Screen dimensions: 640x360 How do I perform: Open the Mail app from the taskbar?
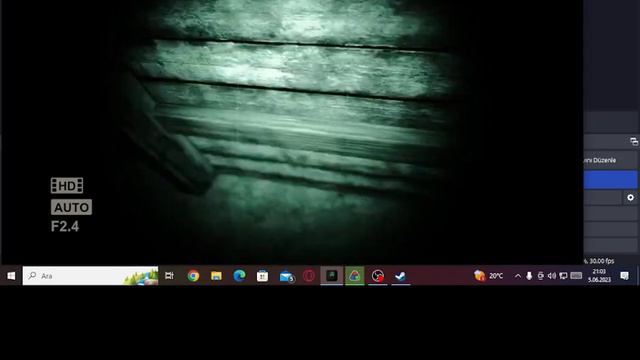pyautogui.click(x=287, y=276)
